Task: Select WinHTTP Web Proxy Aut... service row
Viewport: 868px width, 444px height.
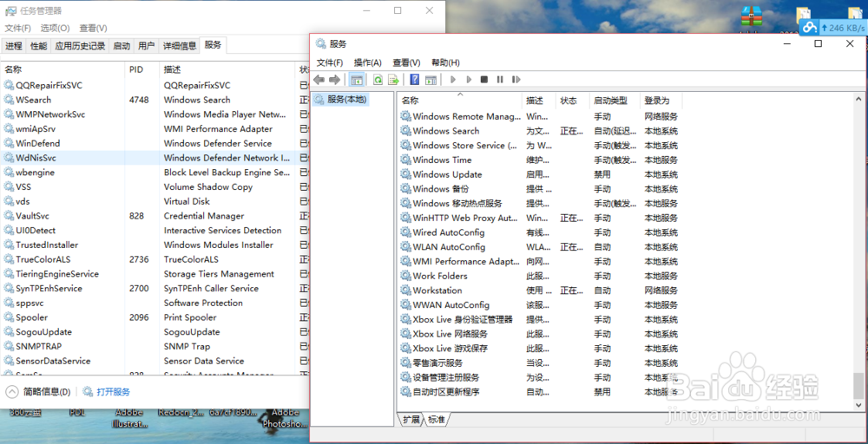Action: pos(540,218)
